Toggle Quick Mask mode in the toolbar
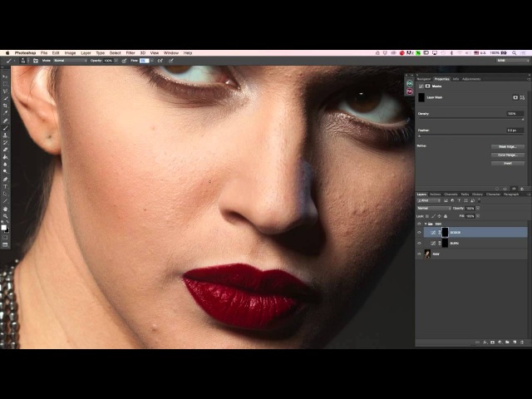 (x=5, y=237)
